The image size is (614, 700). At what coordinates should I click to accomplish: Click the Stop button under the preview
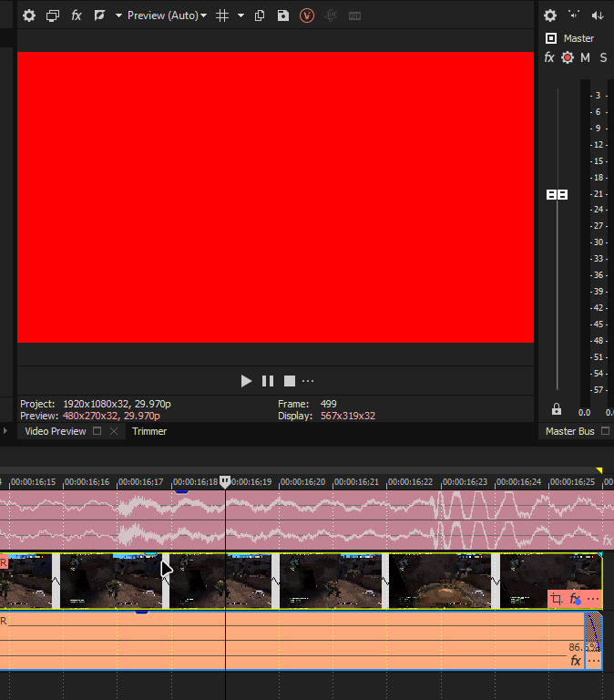coord(290,381)
